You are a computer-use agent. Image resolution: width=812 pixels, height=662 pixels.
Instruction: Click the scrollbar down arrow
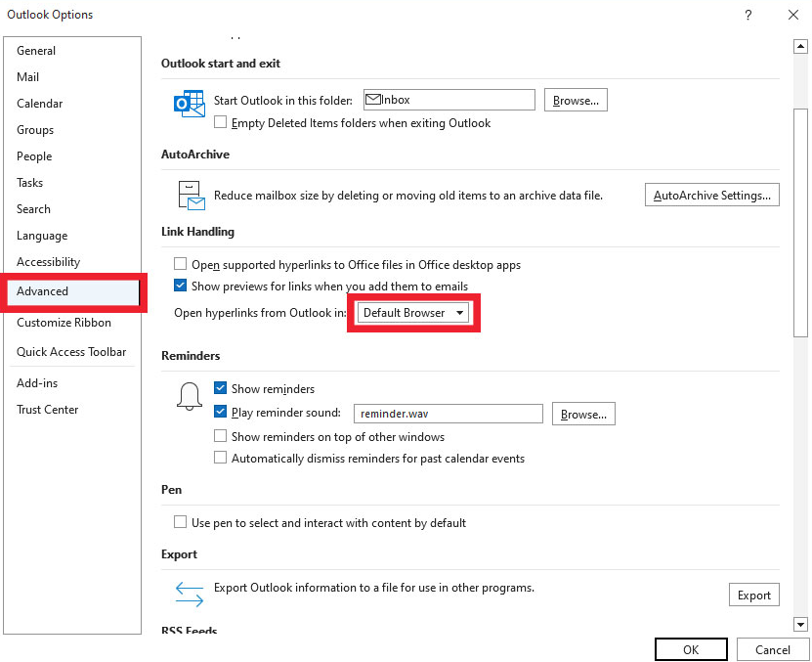pyautogui.click(x=800, y=625)
